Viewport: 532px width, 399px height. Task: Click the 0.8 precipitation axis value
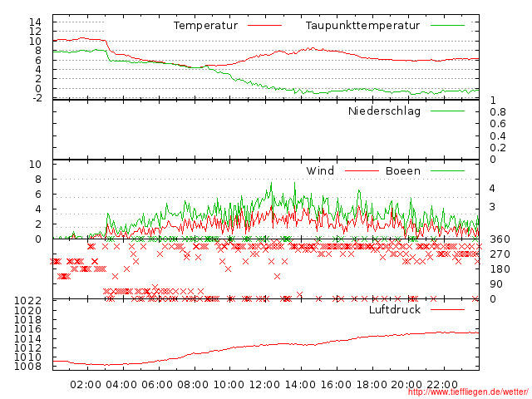[498, 112]
